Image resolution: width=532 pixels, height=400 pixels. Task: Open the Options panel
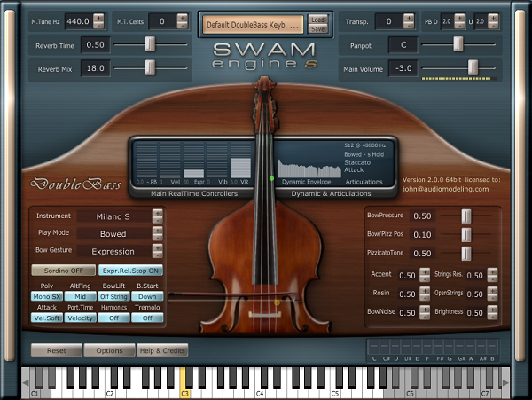(110, 350)
